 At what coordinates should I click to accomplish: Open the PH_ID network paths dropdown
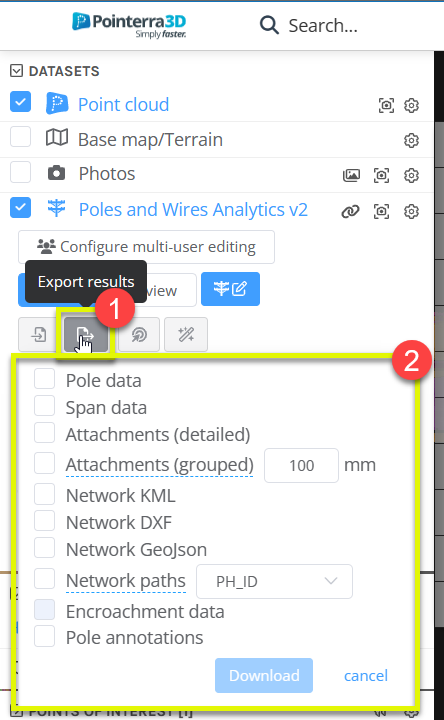(x=275, y=581)
